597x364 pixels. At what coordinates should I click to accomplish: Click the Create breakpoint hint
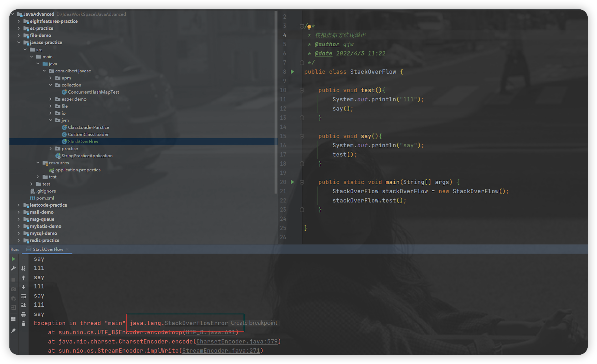click(254, 323)
